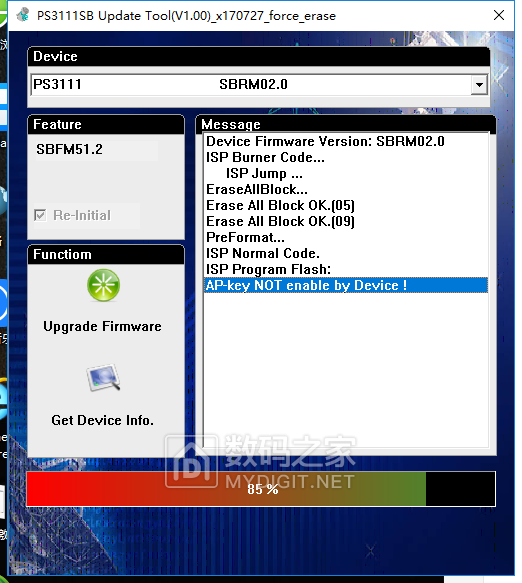
Task: Click the app icon in title bar
Action: click(x=23, y=15)
